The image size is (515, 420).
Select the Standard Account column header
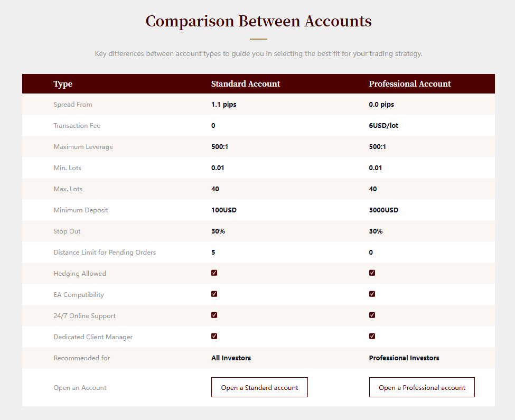(x=245, y=84)
